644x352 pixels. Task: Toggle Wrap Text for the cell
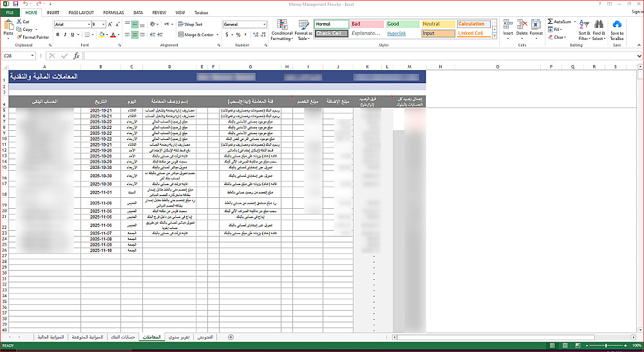pos(191,24)
